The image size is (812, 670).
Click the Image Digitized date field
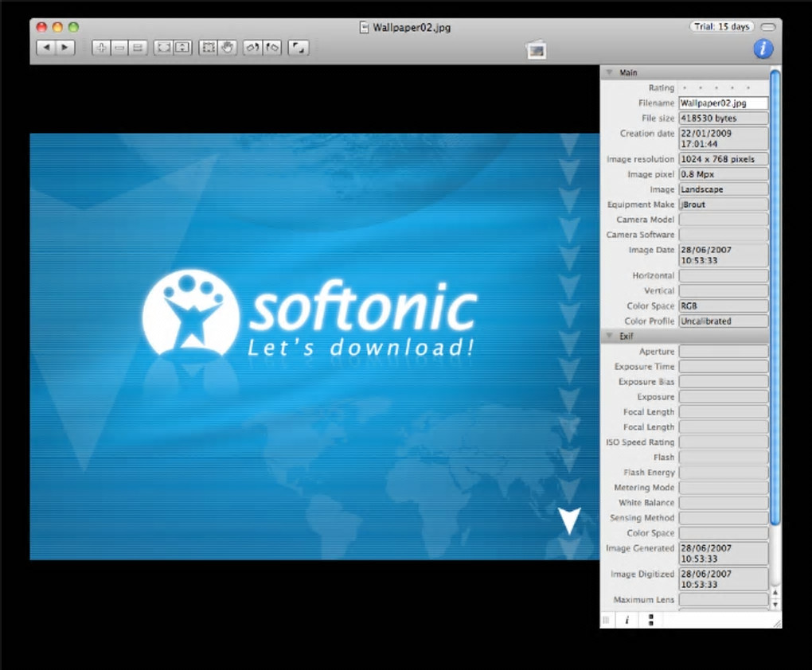tap(724, 578)
